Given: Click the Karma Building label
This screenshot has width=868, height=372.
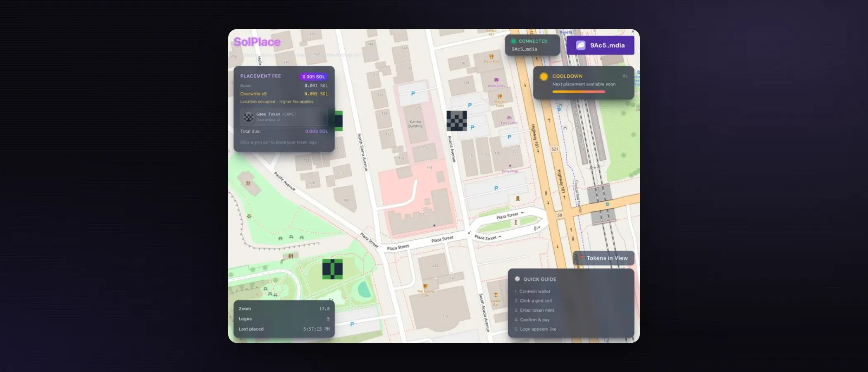Looking at the screenshot, I should (415, 124).
